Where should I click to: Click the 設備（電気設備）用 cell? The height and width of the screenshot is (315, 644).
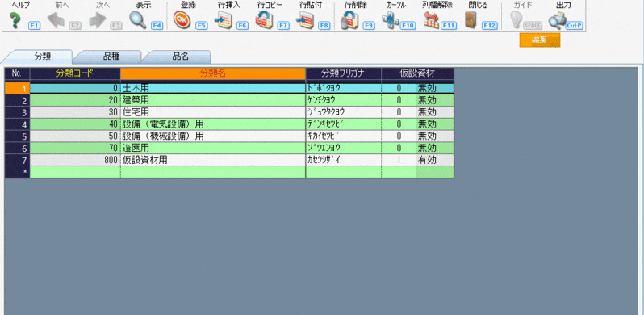coord(213,124)
